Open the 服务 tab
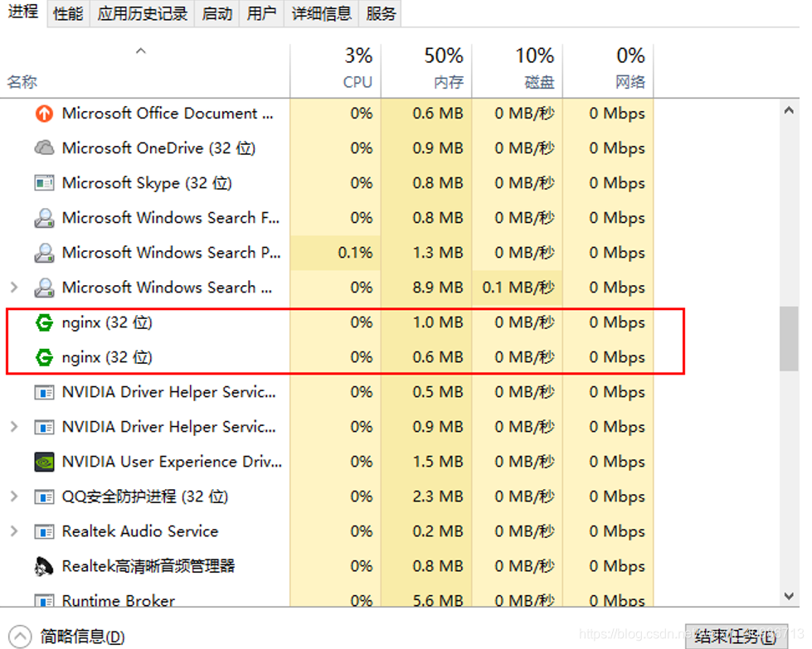812x649 pixels. tap(381, 13)
